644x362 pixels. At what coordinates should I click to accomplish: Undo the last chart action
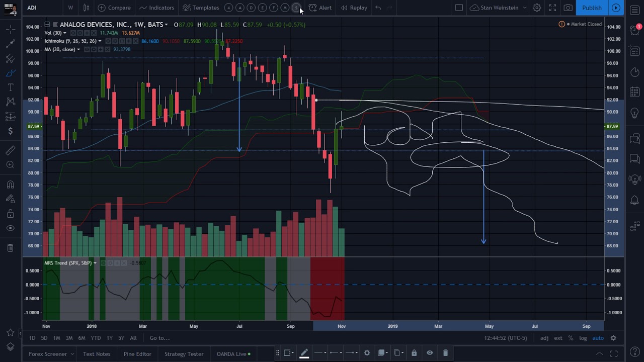coord(378,8)
